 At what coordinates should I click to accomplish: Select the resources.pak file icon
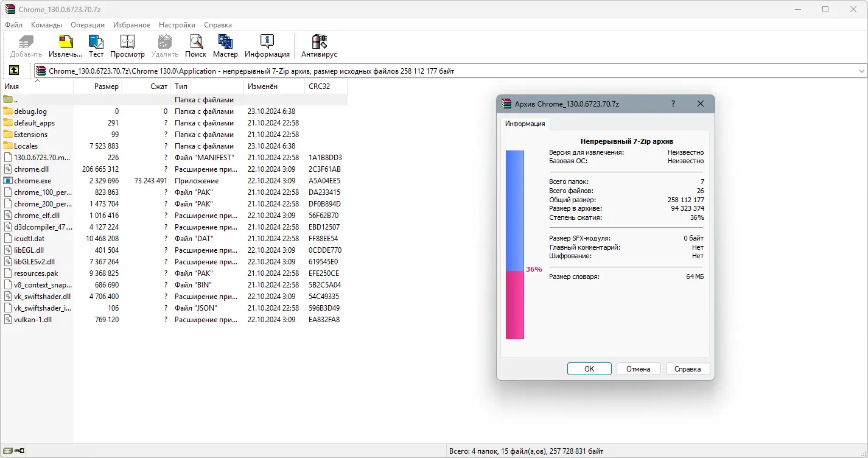(x=8, y=273)
